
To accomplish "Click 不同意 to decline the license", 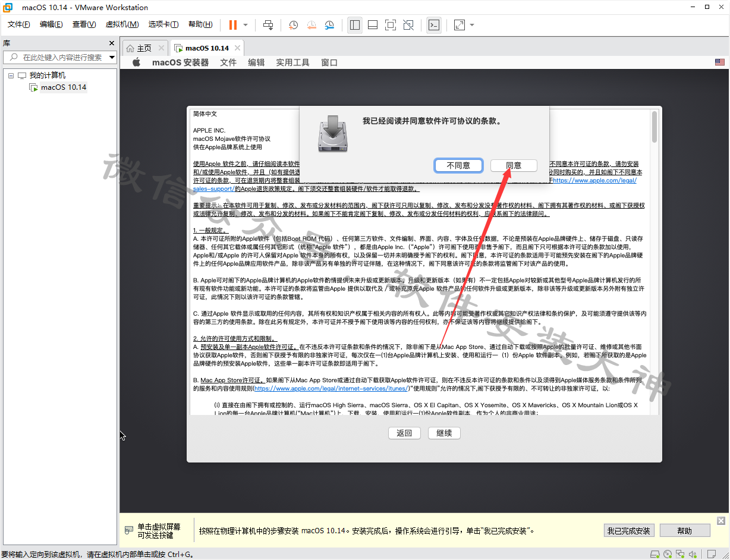I will 458,165.
